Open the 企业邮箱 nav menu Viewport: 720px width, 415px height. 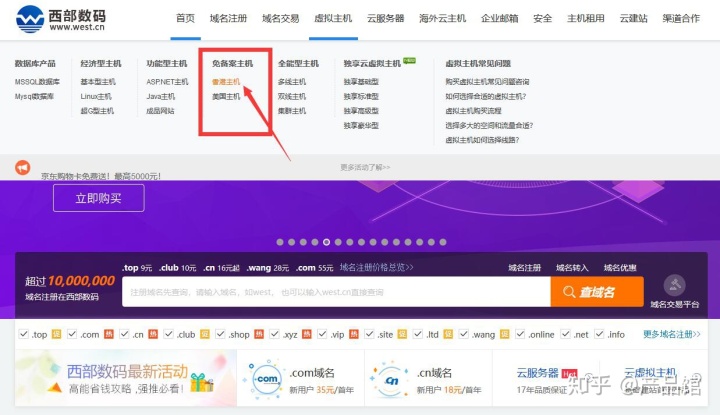pyautogui.click(x=500, y=18)
